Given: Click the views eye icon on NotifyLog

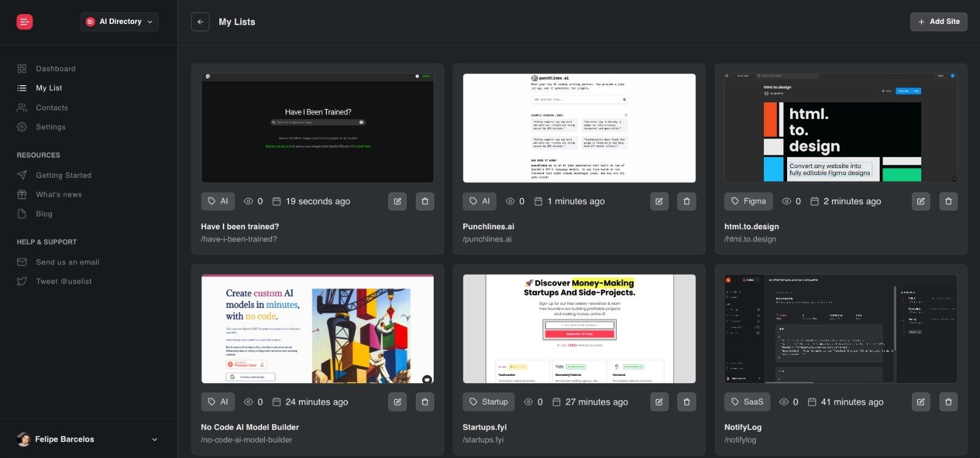Looking at the screenshot, I should 784,402.
